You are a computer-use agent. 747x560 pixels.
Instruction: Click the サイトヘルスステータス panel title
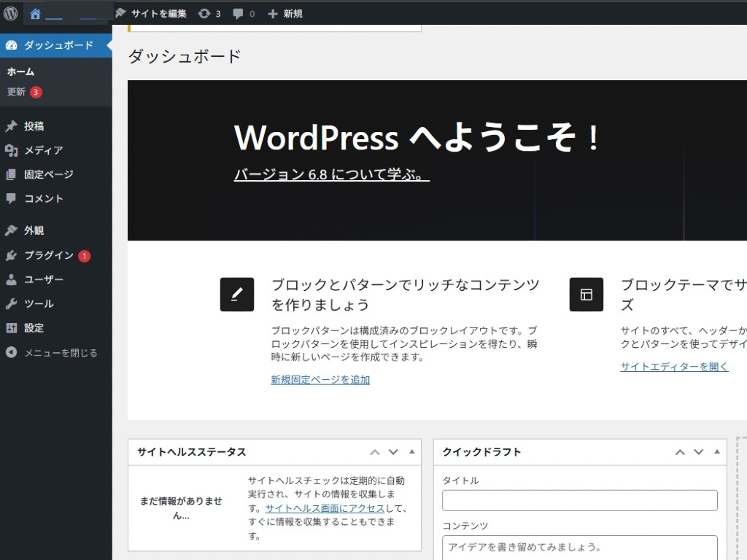[x=192, y=452]
